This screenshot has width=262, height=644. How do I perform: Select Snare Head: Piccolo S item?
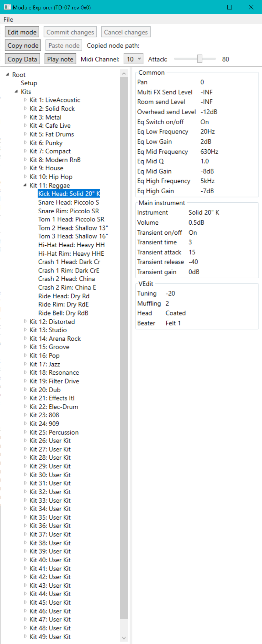click(x=69, y=202)
